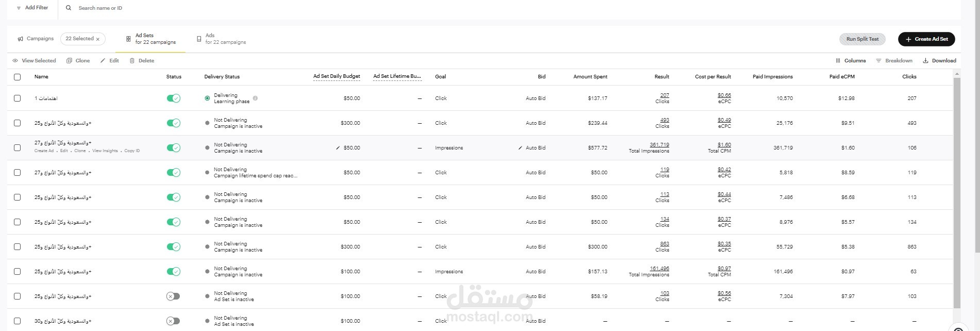Click the Create Ad Set button

tap(926, 39)
